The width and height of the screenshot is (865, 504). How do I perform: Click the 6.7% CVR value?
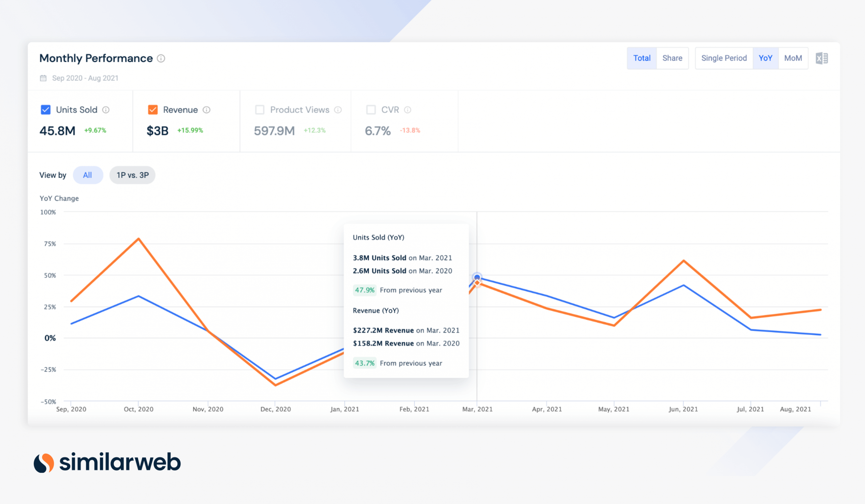[377, 131]
